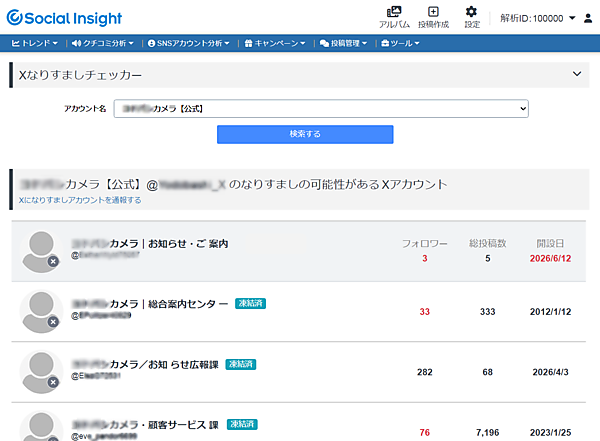Click the user profile icon
This screenshot has height=441, width=600.
pos(588,18)
